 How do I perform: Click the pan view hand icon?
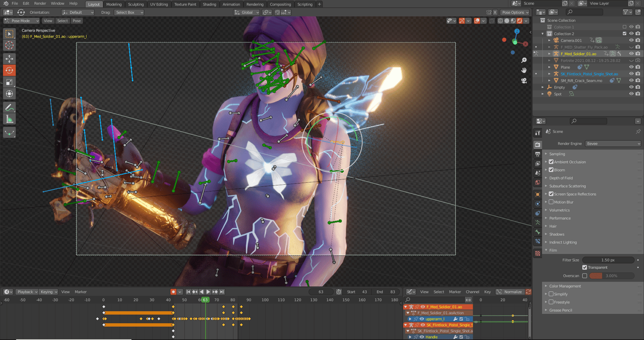[x=524, y=70]
